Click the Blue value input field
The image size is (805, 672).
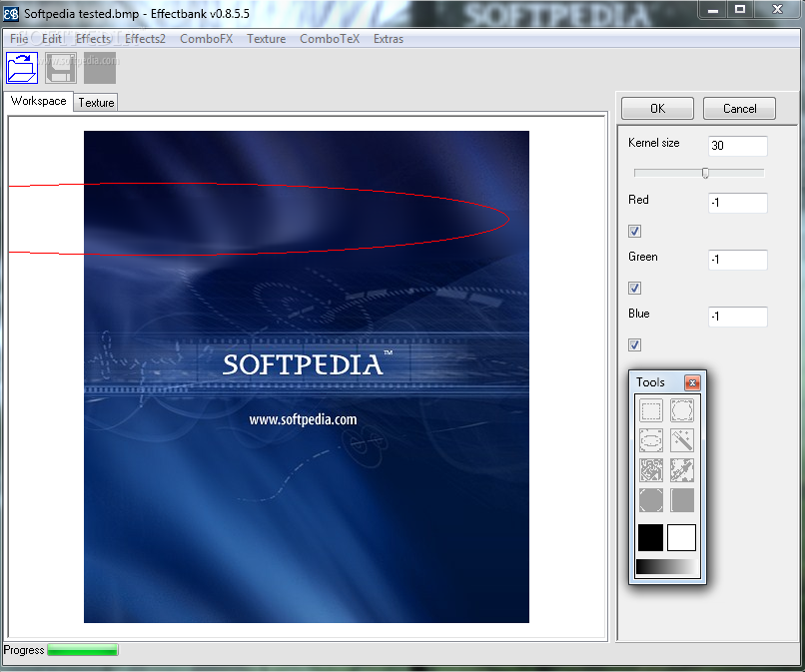point(738,317)
